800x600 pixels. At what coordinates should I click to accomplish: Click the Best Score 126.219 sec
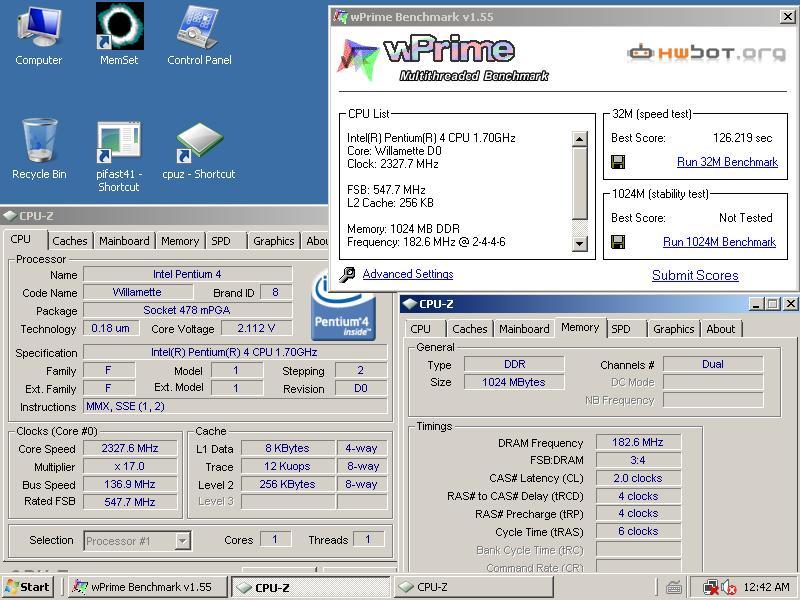tap(742, 138)
